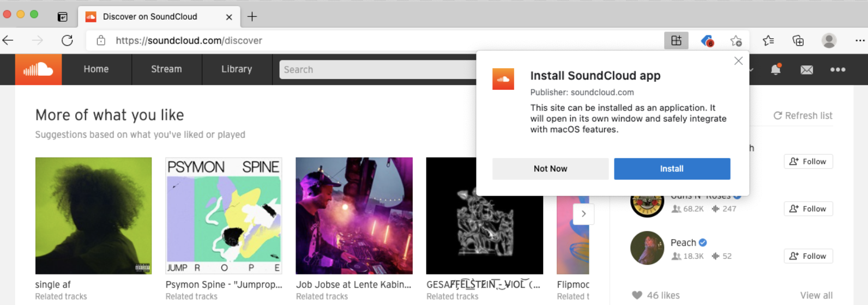Refresh the suggestions list
868x305 pixels.
[803, 115]
